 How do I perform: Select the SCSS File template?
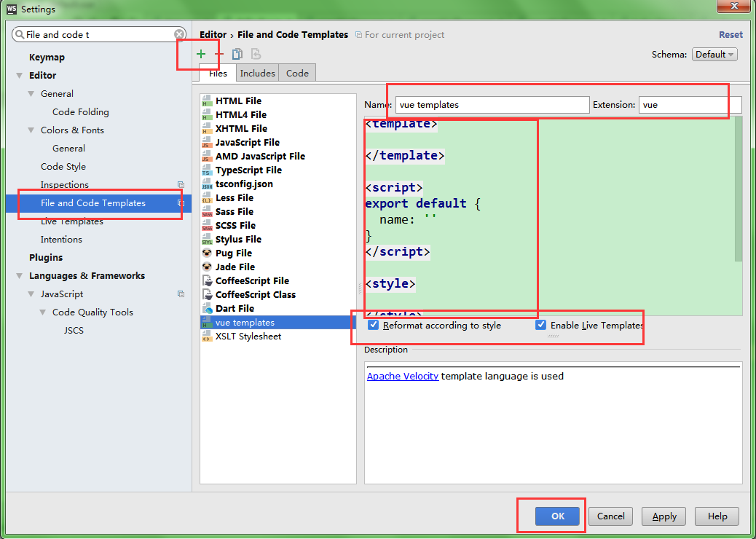coord(278,226)
